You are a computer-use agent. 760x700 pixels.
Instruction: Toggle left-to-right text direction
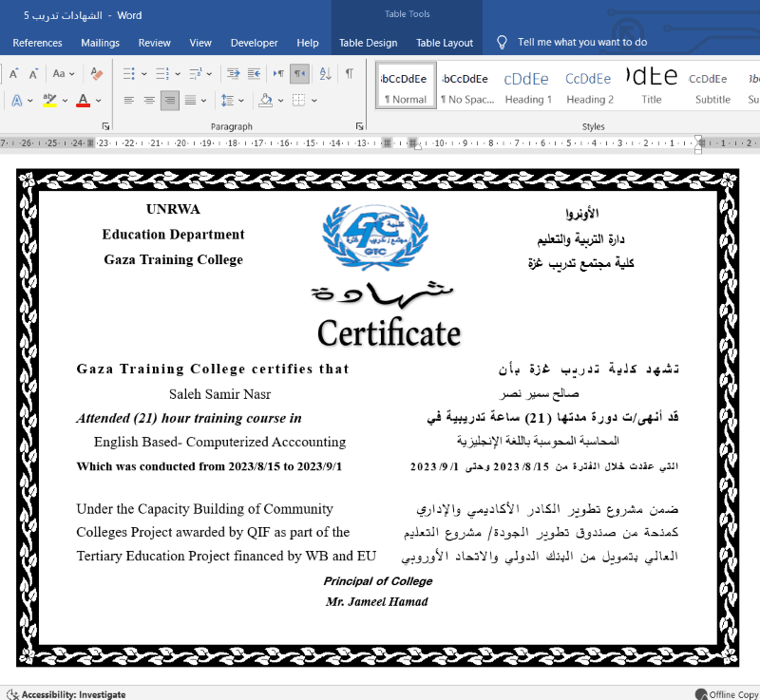278,73
